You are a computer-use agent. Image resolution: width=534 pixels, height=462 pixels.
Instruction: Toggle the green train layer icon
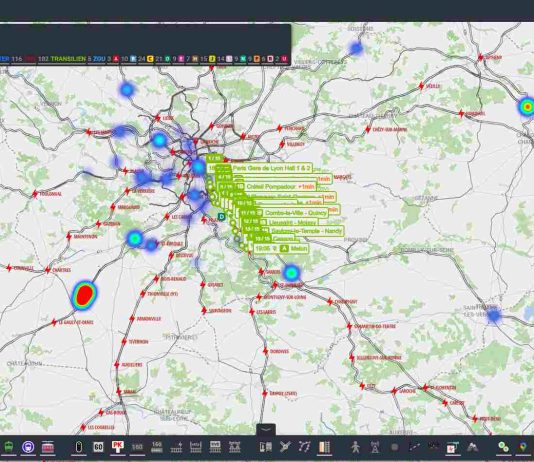9,447
